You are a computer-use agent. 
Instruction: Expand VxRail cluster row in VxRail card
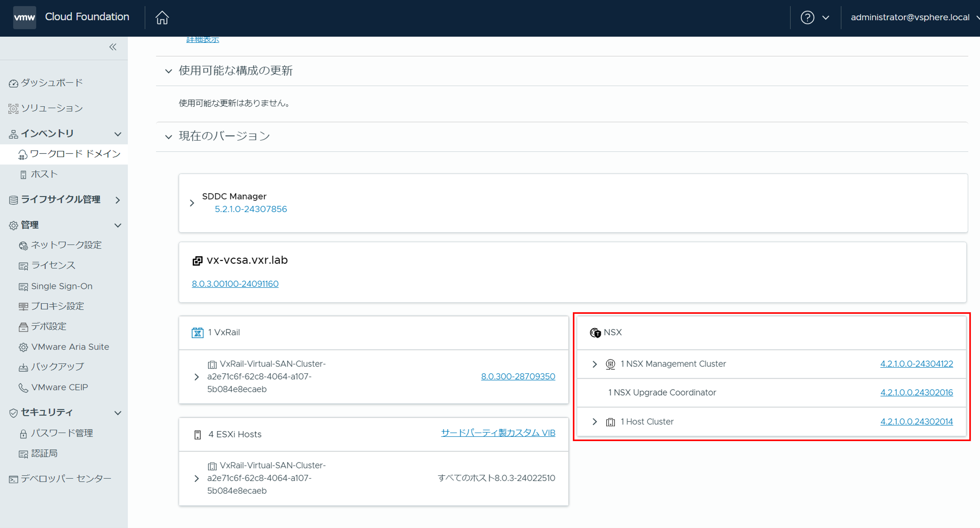pyautogui.click(x=197, y=377)
